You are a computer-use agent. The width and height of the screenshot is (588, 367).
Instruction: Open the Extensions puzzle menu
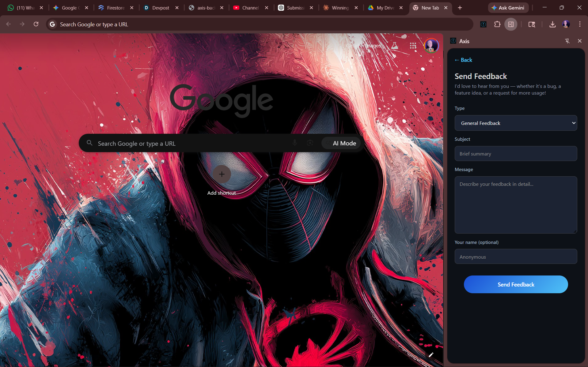[x=497, y=24]
